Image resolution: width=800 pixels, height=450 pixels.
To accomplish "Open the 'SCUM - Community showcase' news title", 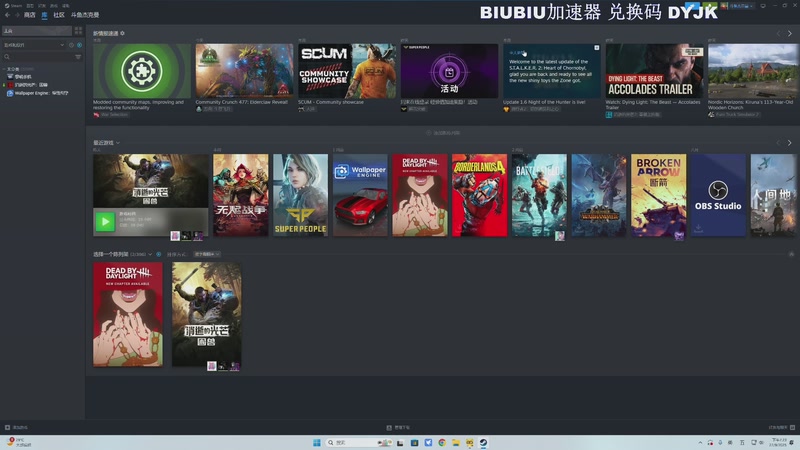I will tap(331, 102).
